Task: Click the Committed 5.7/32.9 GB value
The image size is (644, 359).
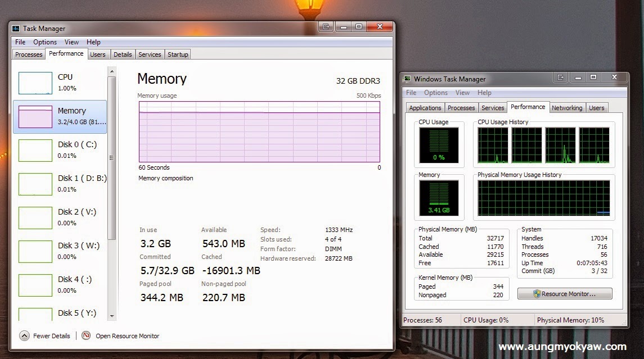Action: tap(168, 271)
